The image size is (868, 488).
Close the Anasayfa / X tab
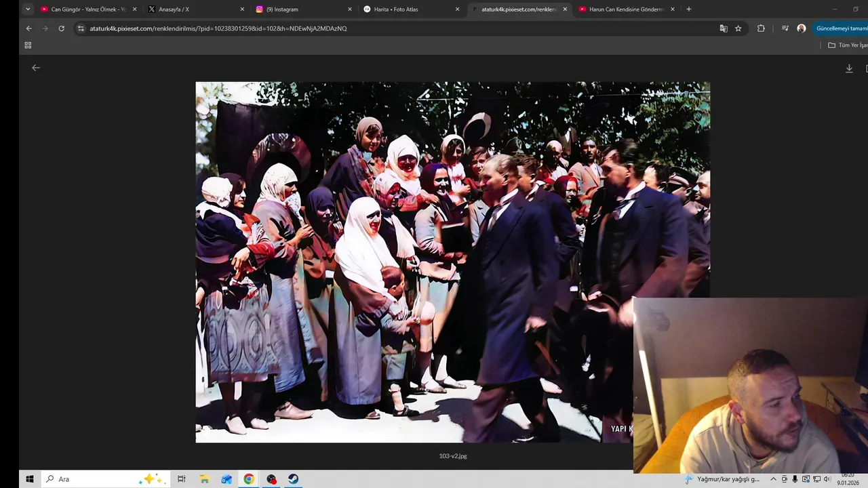242,9
